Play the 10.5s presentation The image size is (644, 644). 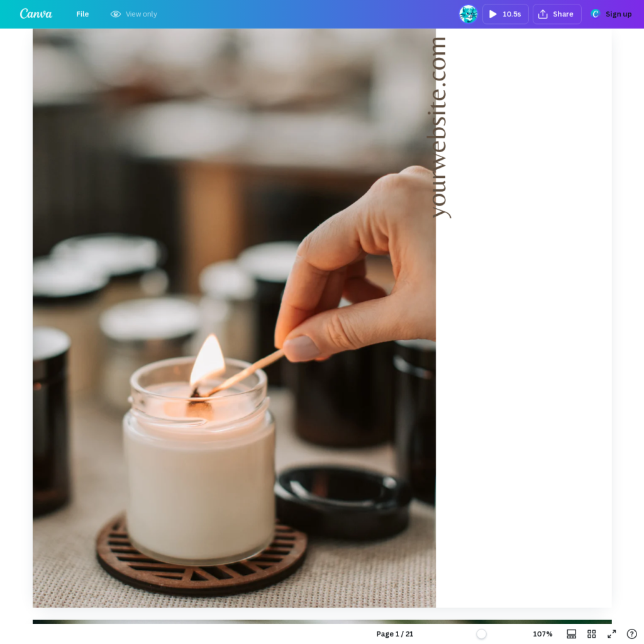506,14
